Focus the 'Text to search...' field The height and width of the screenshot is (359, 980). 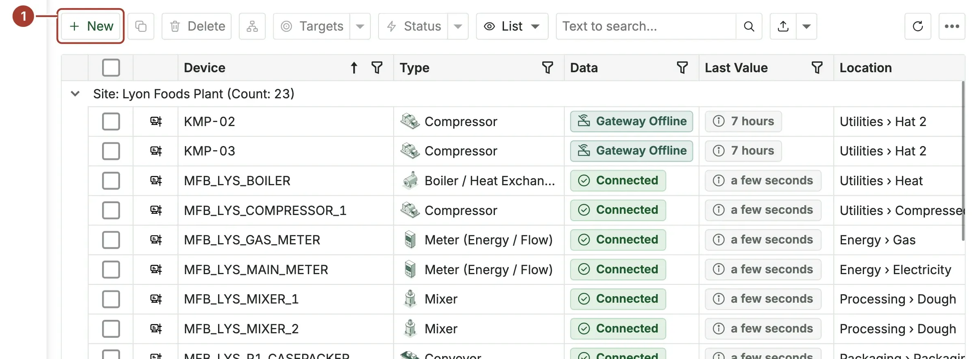tap(646, 26)
